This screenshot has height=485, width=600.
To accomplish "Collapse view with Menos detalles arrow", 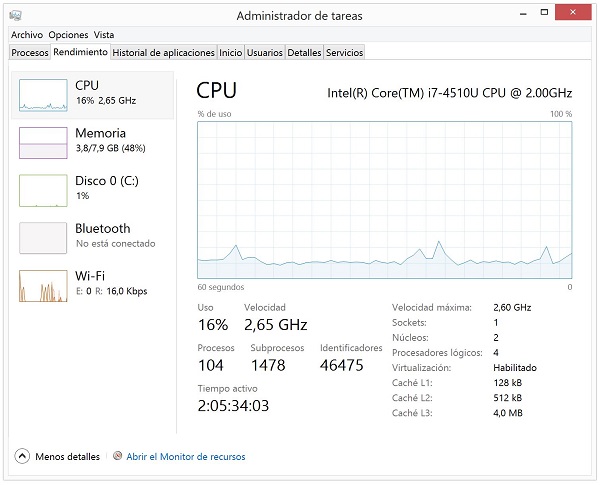I will 22,457.
